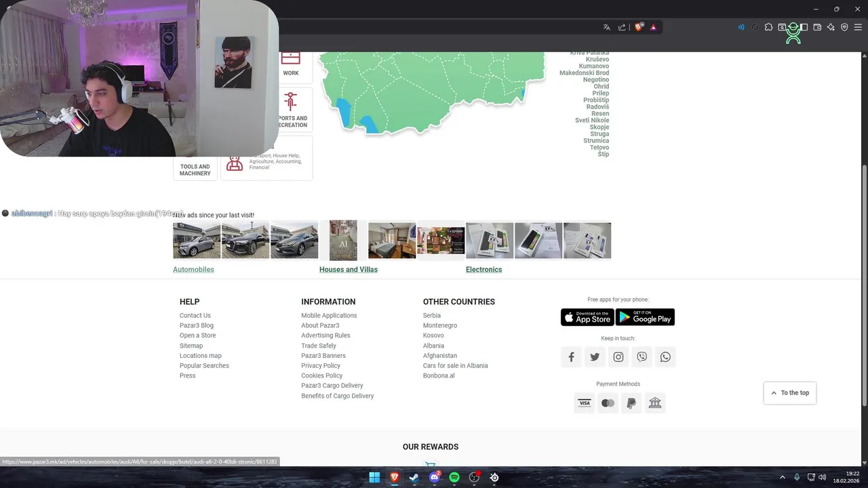Select Ohrid in the city list
The image size is (868, 488).
[601, 87]
